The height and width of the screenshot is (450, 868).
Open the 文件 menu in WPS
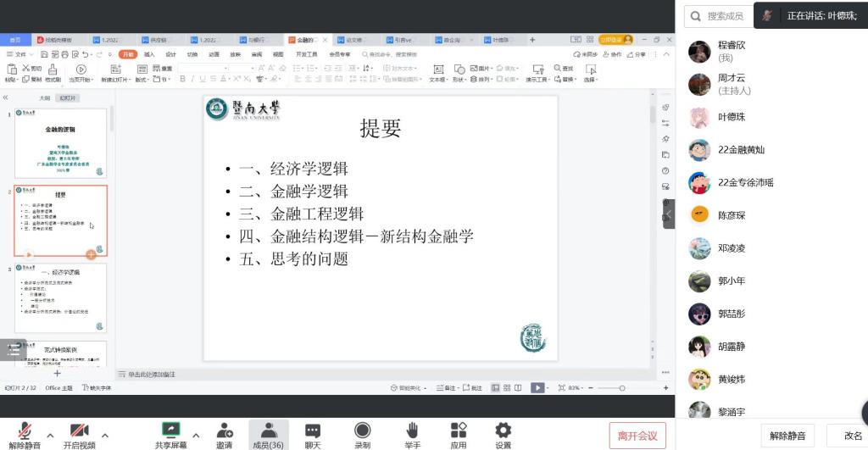tap(17, 54)
